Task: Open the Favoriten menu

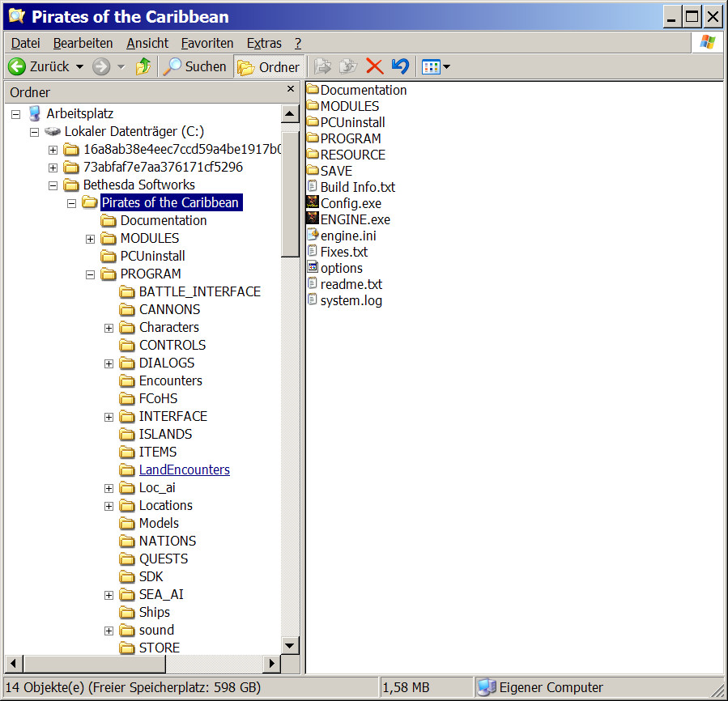Action: (207, 43)
